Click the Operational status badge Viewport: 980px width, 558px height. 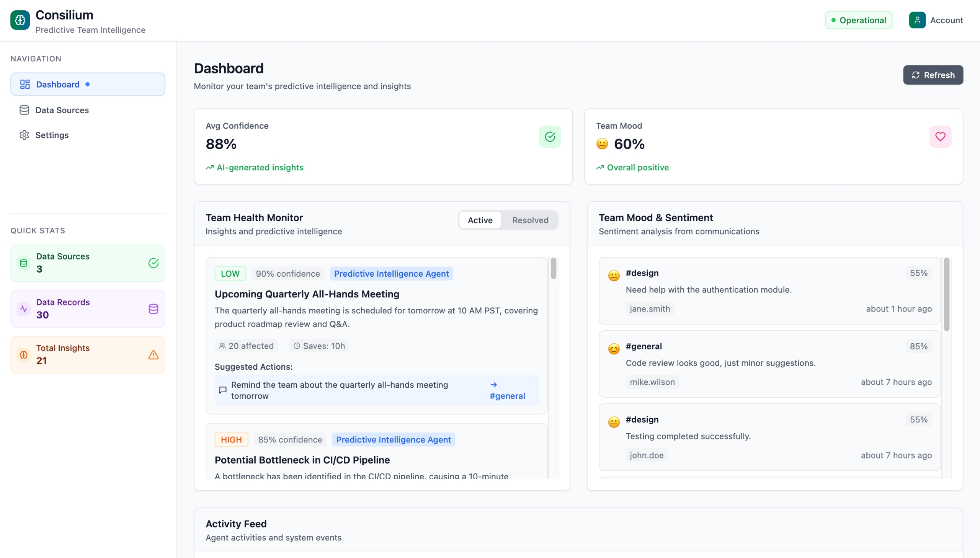click(858, 20)
